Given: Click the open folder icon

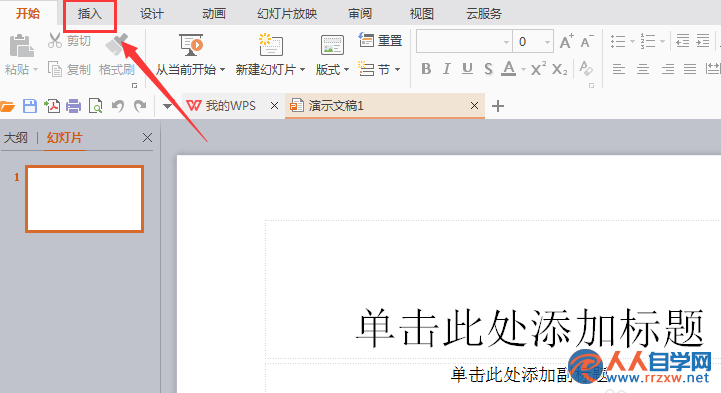Looking at the screenshot, I should (7, 107).
